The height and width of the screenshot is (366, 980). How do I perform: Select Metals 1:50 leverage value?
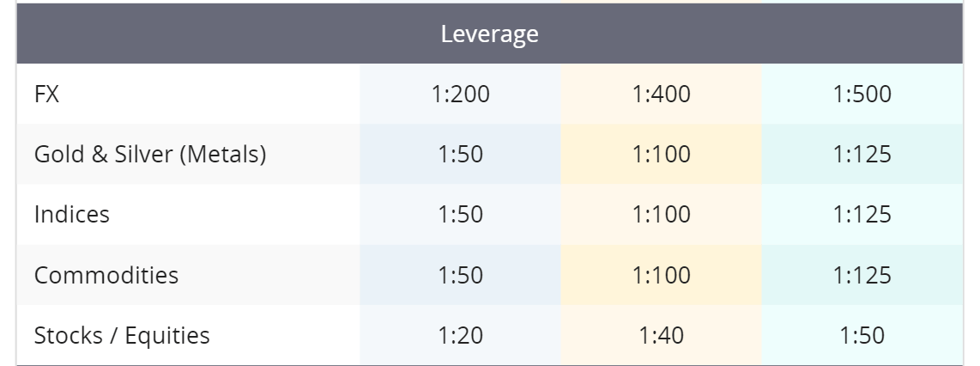coord(461,154)
